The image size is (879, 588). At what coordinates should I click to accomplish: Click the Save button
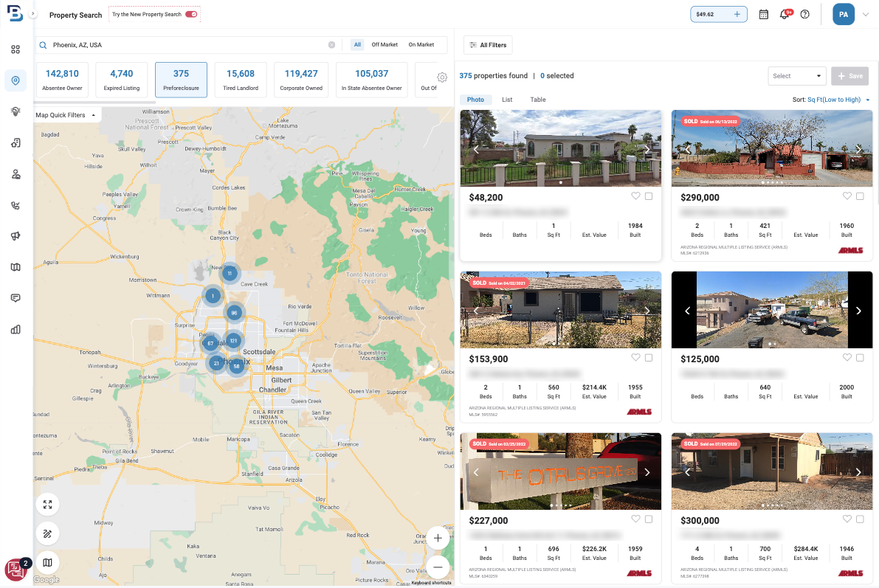[850, 76]
